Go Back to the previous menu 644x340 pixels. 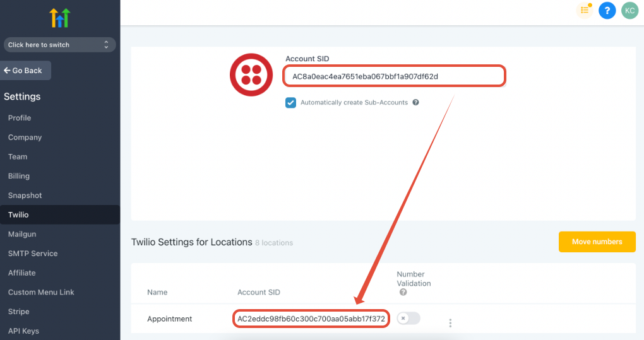pos(25,71)
